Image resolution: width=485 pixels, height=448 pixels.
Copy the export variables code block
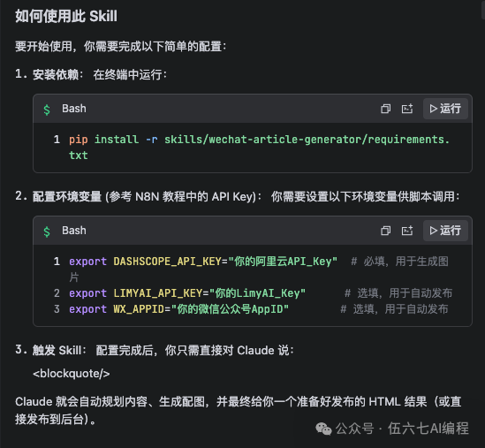(385, 231)
